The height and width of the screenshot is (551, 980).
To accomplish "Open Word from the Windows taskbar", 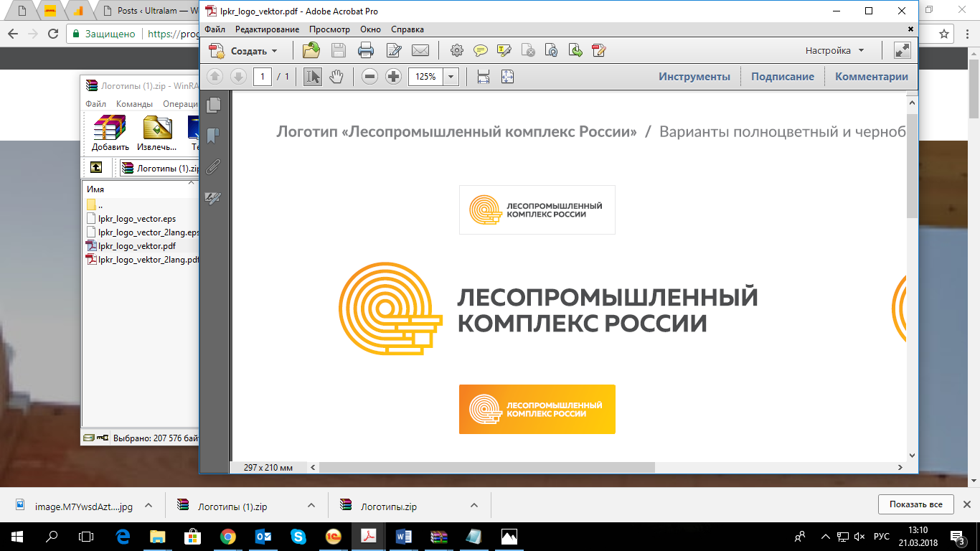I will 403,537.
